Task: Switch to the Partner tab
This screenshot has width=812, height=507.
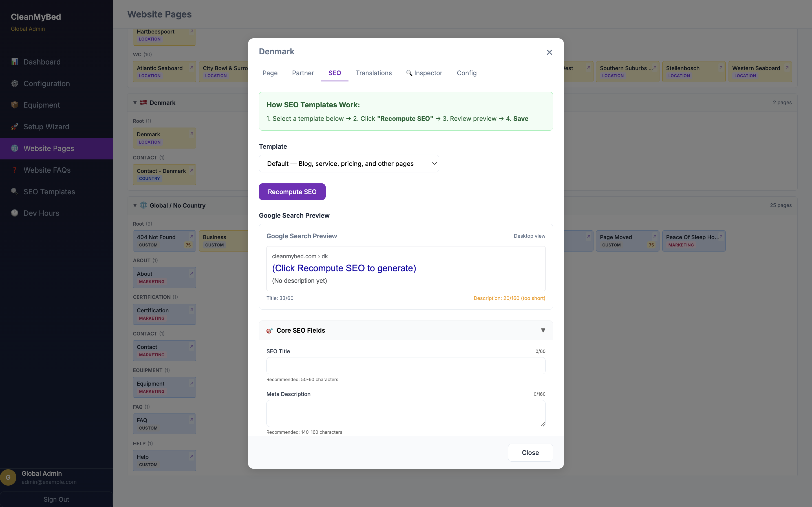Action: pos(303,73)
